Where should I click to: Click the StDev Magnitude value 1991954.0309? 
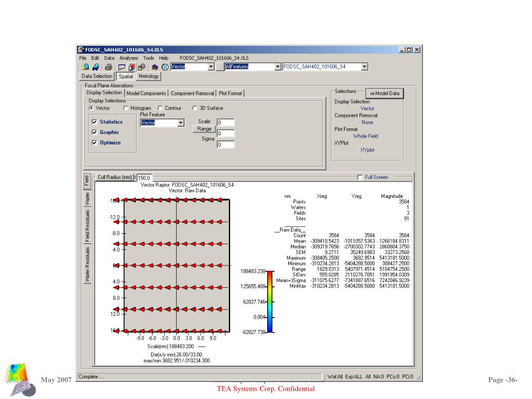point(394,275)
